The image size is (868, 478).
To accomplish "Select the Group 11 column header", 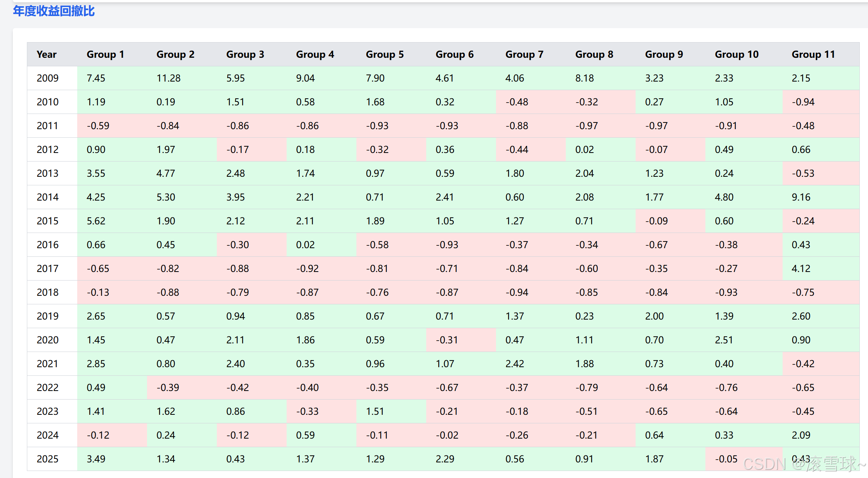I will (x=813, y=54).
